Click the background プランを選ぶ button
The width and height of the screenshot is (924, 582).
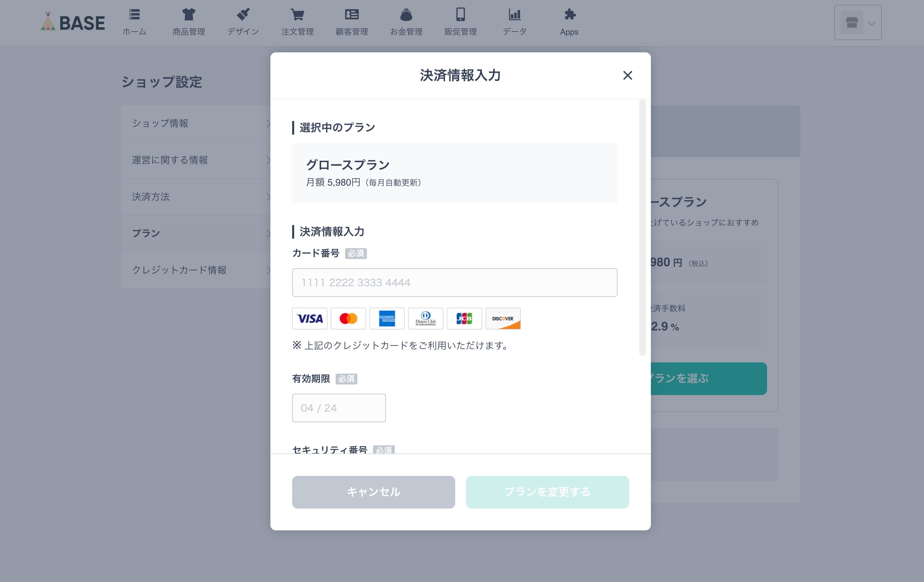[708, 378]
